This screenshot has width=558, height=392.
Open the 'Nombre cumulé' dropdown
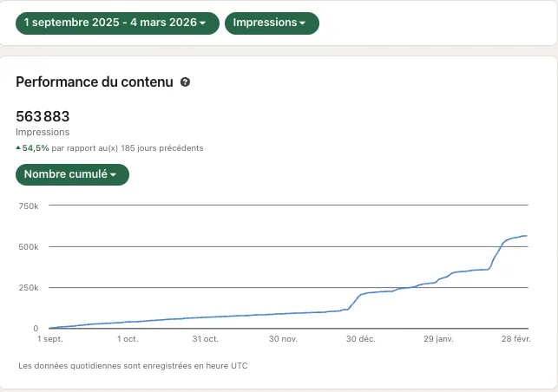[x=72, y=174]
